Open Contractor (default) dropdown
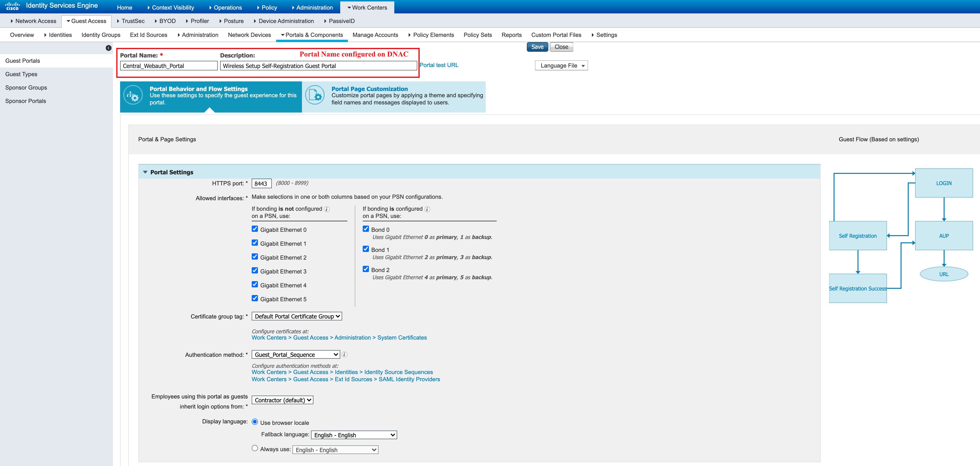 [x=283, y=400]
